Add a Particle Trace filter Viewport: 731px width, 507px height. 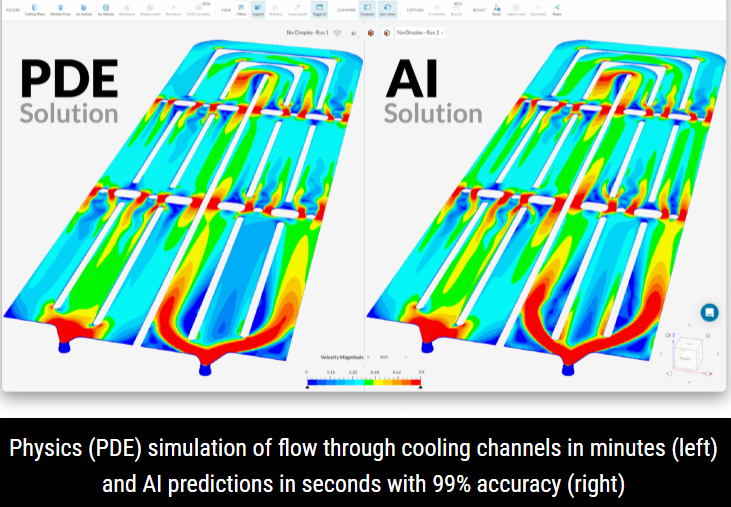(x=61, y=10)
